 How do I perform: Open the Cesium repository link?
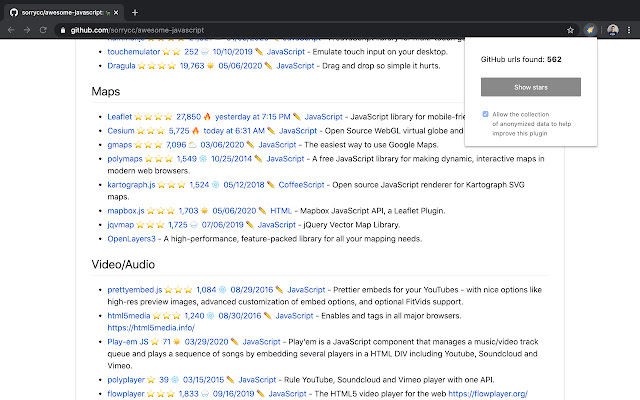(122, 131)
